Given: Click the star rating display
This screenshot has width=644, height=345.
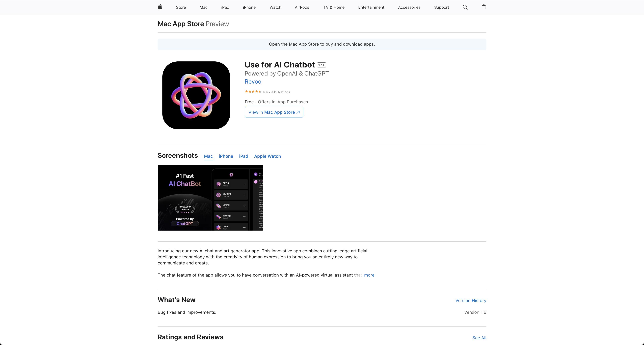Looking at the screenshot, I should pyautogui.click(x=253, y=92).
